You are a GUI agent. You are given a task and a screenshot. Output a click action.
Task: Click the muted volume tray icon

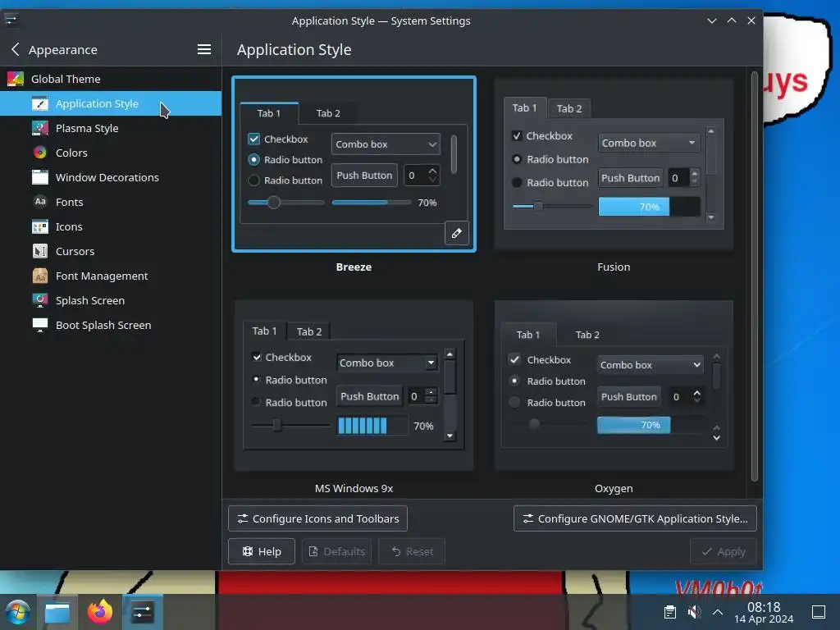click(x=694, y=612)
